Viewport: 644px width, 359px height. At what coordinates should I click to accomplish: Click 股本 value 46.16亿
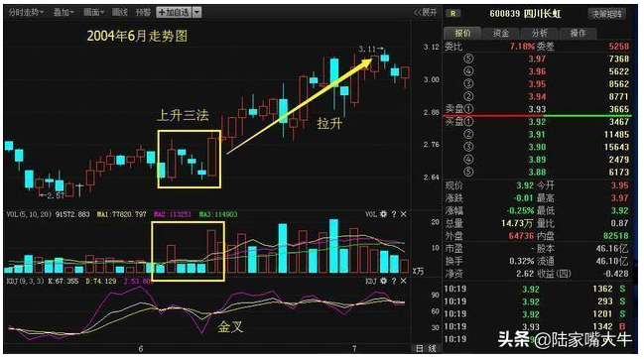coord(612,248)
